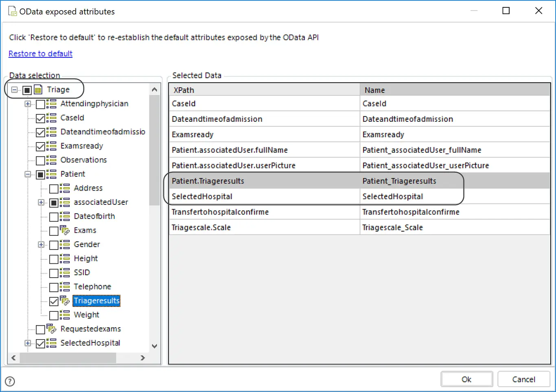This screenshot has height=392, width=556.
Task: Click the Triageresults collection icon
Action: pyautogui.click(x=65, y=301)
